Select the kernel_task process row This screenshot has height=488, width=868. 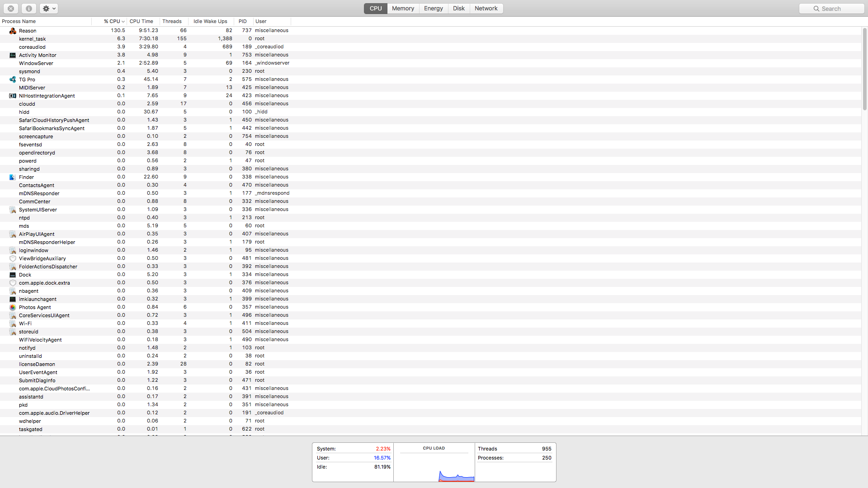(x=430, y=39)
